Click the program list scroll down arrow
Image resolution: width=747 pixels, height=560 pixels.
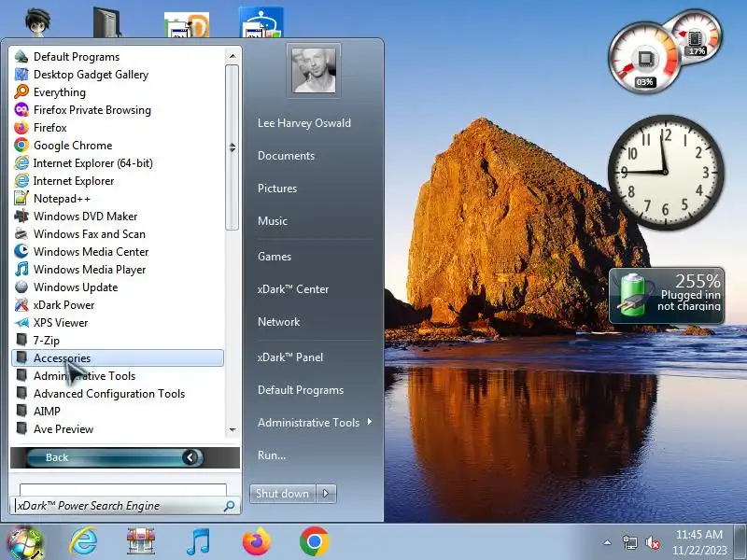tap(232, 429)
